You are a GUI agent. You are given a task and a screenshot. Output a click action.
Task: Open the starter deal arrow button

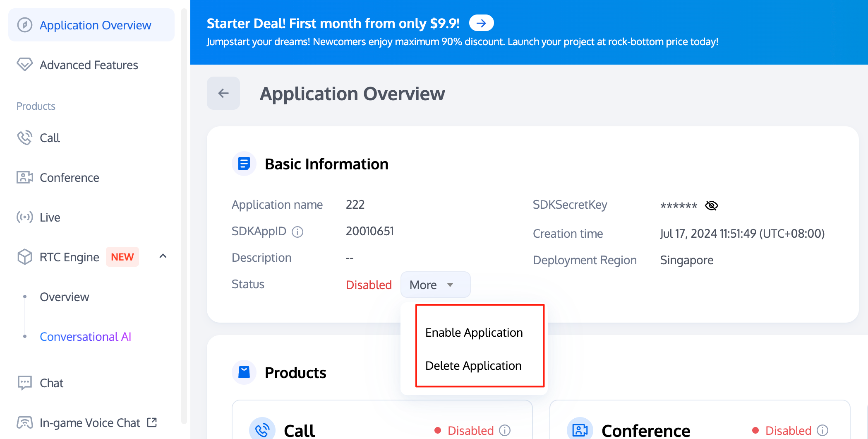point(481,23)
